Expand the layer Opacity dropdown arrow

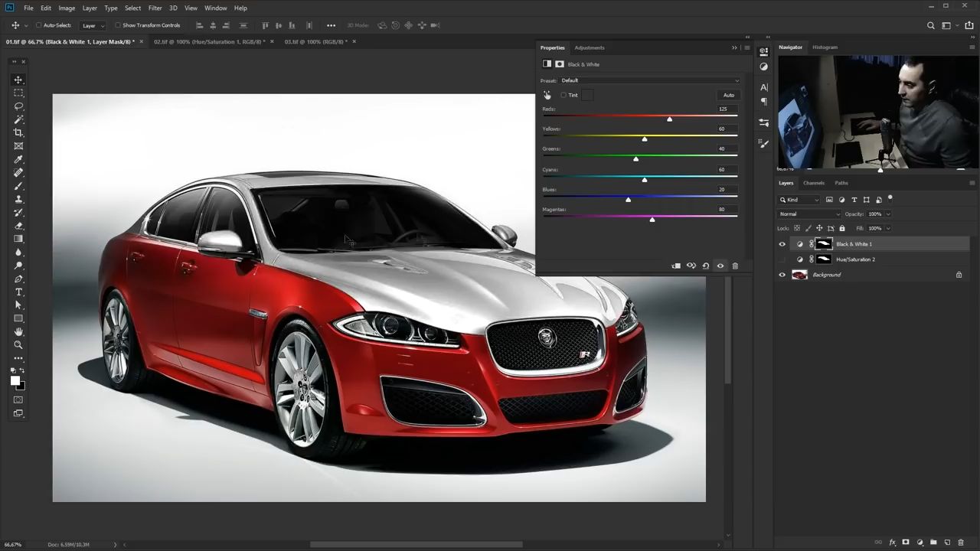(887, 214)
